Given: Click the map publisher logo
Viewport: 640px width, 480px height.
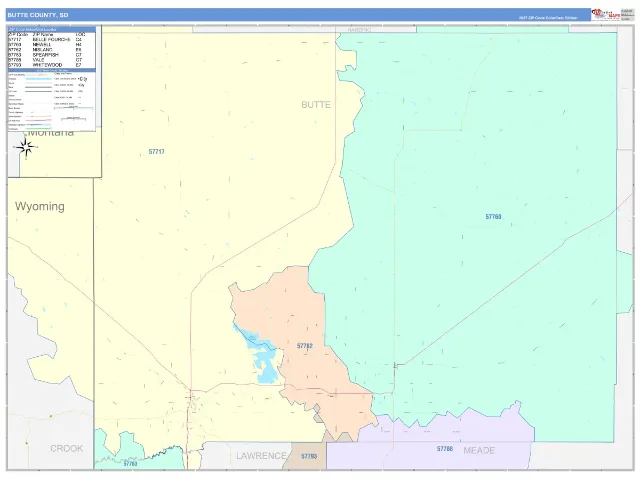Looking at the screenshot, I should point(606,14).
